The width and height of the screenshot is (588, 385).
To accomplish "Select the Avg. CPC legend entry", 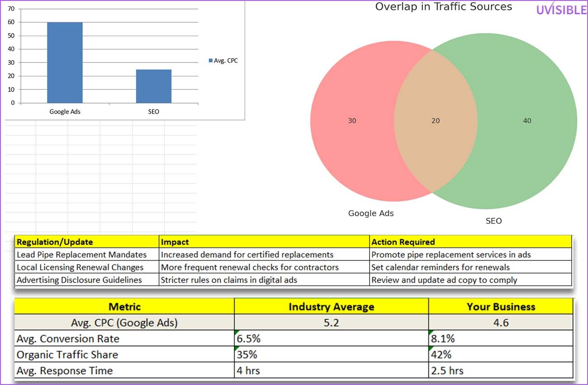I will pos(223,61).
